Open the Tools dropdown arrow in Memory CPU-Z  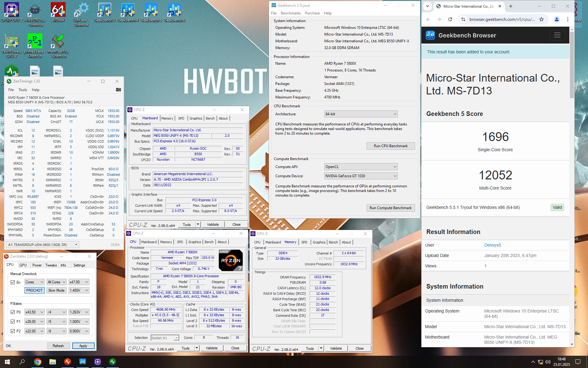(x=321, y=348)
